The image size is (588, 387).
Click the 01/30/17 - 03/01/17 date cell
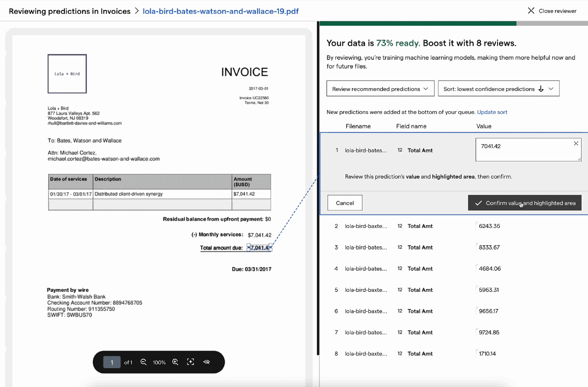click(x=71, y=194)
